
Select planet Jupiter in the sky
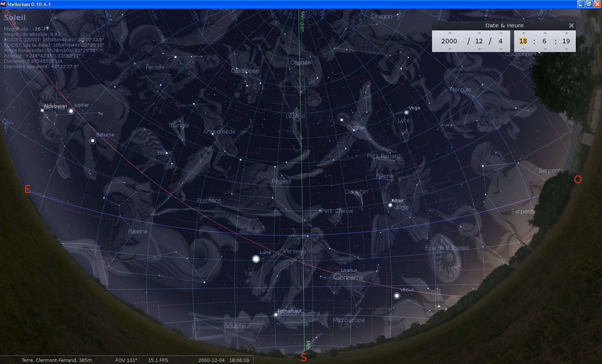click(71, 111)
